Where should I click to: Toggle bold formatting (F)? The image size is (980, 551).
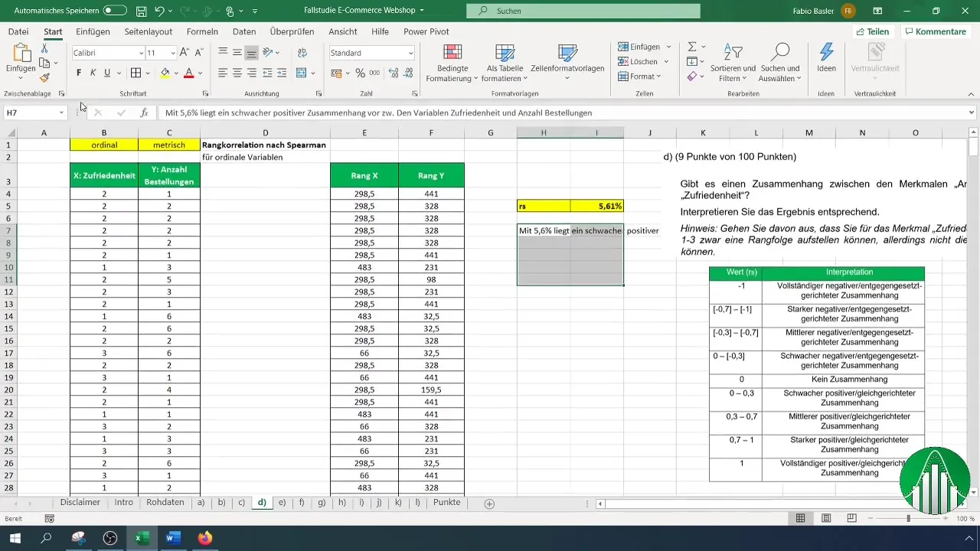point(79,73)
